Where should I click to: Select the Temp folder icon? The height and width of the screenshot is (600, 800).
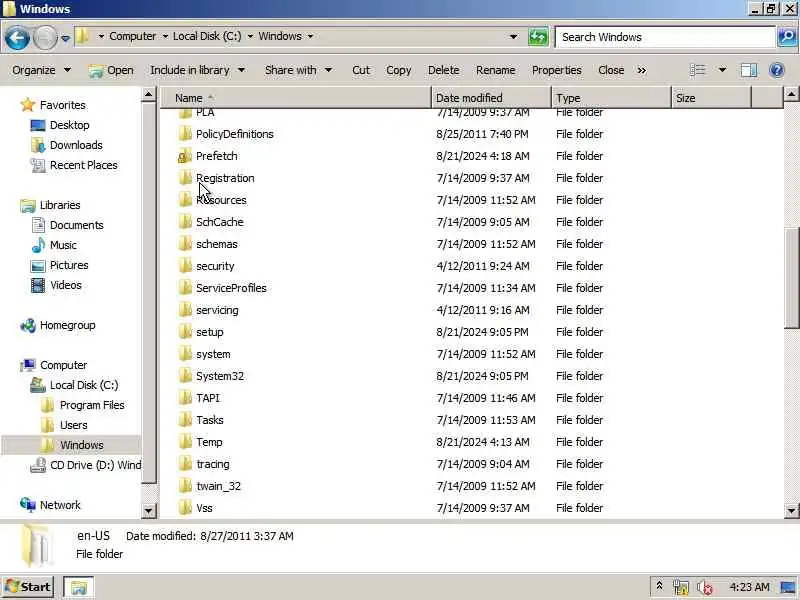point(185,442)
